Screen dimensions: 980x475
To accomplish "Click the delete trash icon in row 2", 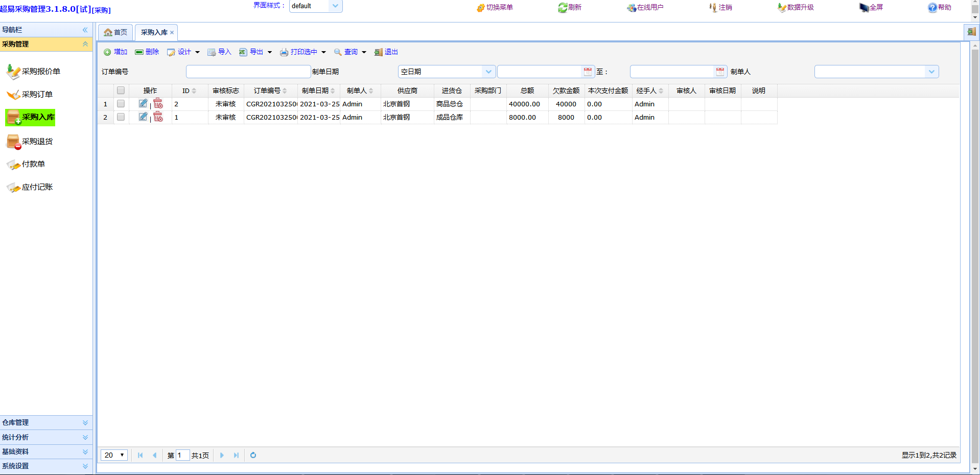I will click(158, 117).
